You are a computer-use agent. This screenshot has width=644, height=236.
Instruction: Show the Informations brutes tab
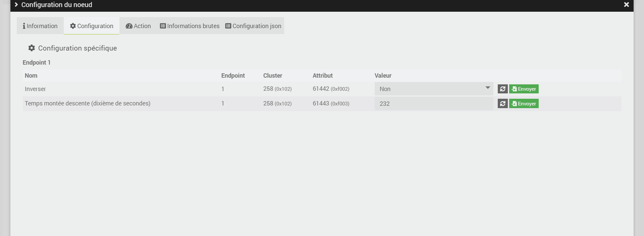190,26
